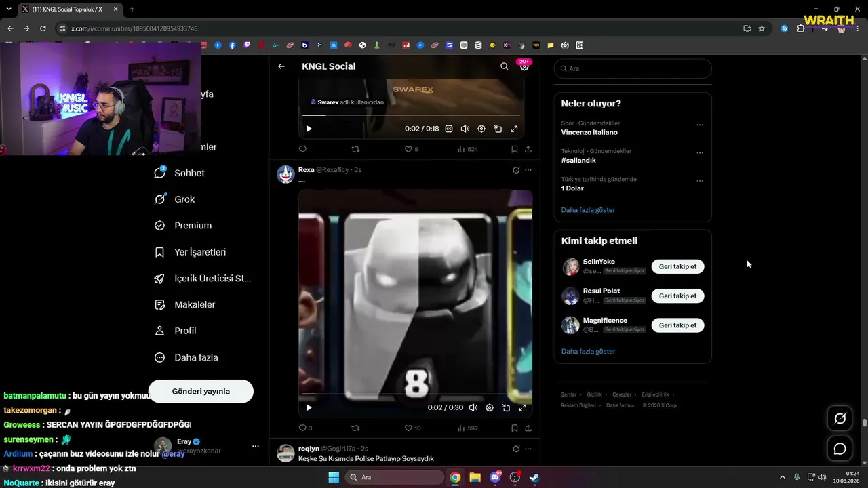Like the post with 8 likes
The height and width of the screenshot is (488, 868).
tap(411, 149)
